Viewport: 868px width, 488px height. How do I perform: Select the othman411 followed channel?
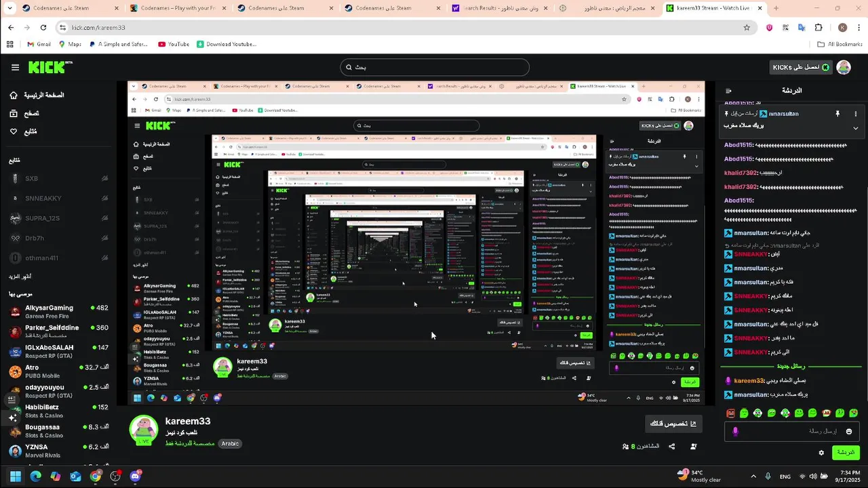click(58, 258)
